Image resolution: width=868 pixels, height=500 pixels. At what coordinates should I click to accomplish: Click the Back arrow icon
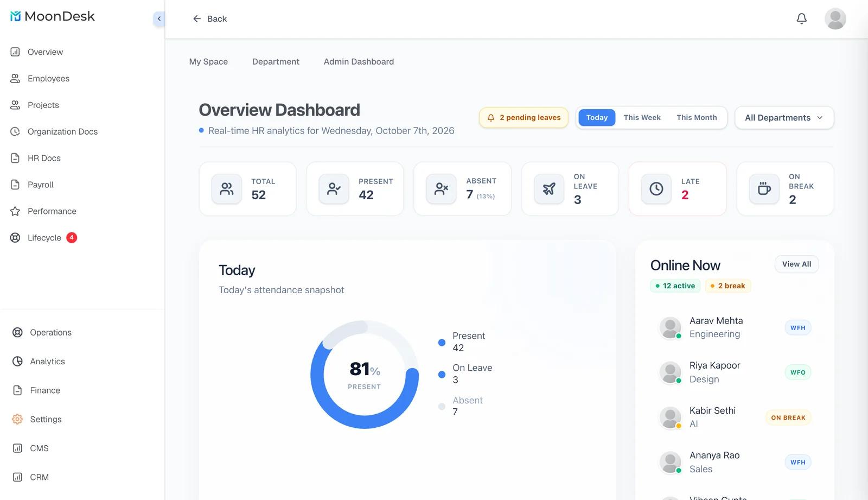(197, 19)
